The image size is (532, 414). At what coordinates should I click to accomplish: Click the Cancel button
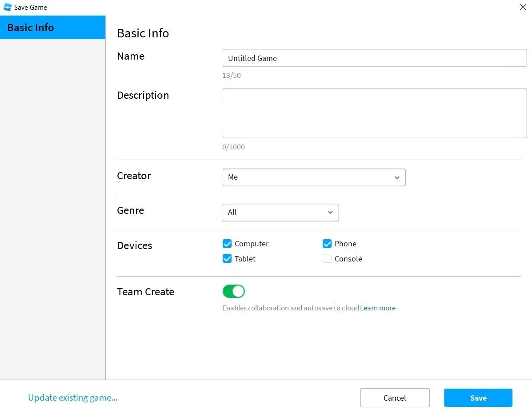click(395, 398)
